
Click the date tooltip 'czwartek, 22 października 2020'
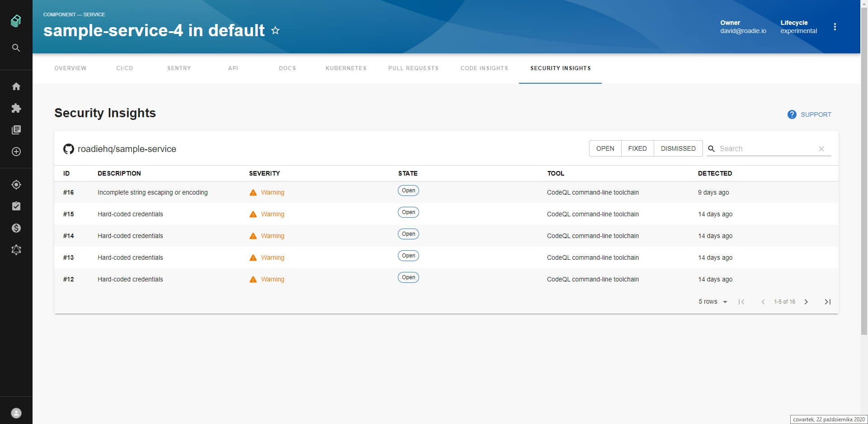[x=829, y=419]
